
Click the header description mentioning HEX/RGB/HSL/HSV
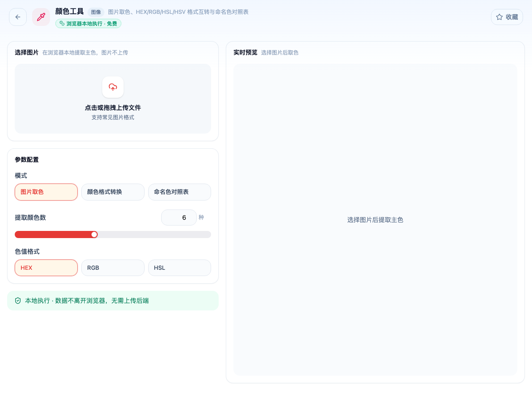coord(178,12)
